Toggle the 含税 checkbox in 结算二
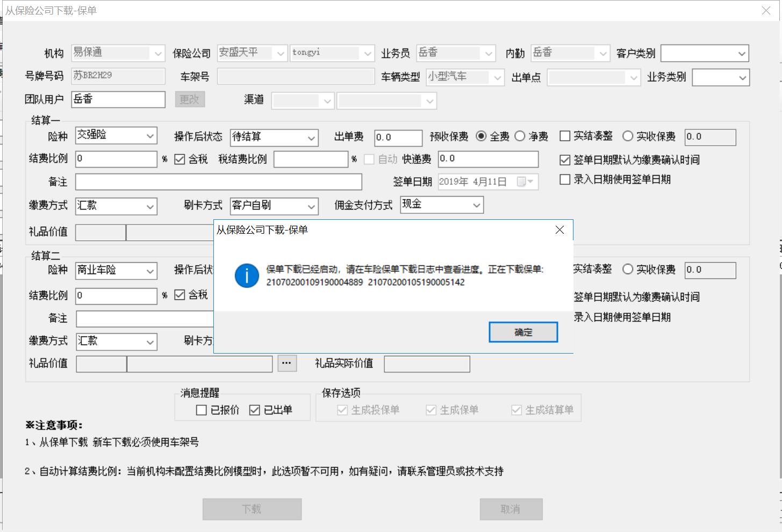782x532 pixels. point(180,294)
